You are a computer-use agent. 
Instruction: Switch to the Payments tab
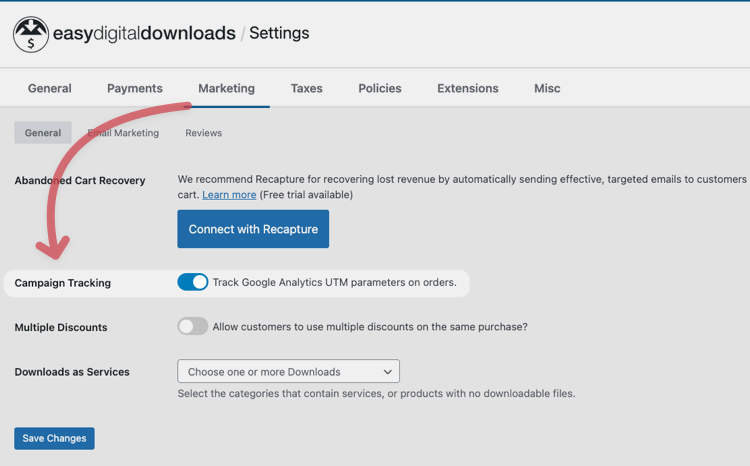[x=135, y=89]
